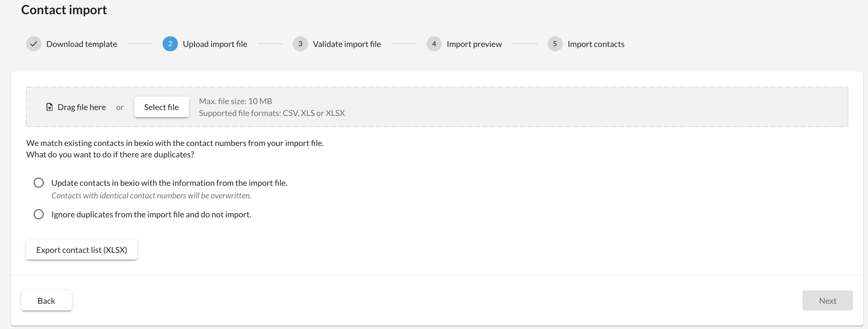Click the numbered circle next to Import contacts
The height and width of the screenshot is (329, 868).
[555, 44]
